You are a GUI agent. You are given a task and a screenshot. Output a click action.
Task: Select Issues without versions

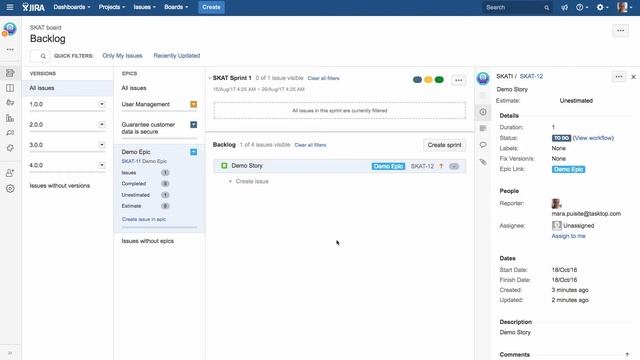point(60,186)
